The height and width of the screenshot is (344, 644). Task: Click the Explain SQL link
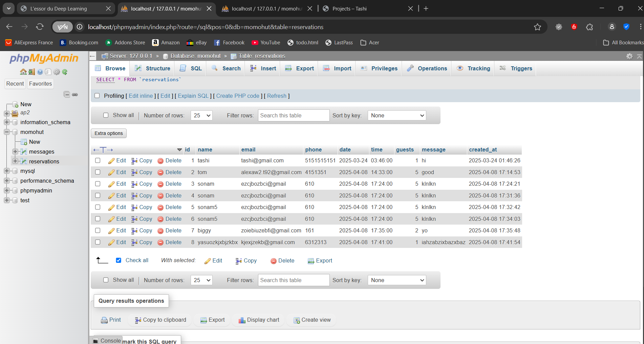click(193, 96)
